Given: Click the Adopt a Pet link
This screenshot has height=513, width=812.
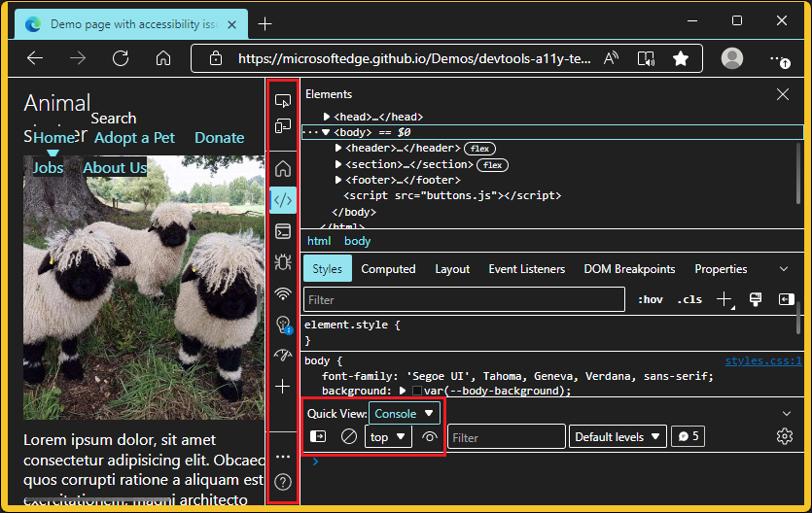Looking at the screenshot, I should click(x=134, y=138).
